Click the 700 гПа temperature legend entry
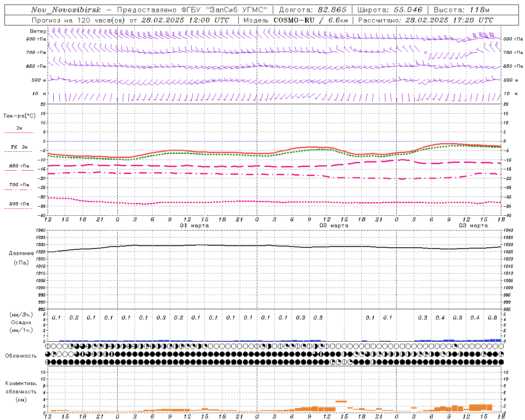Viewport: 525px width, 420px height. point(19,185)
